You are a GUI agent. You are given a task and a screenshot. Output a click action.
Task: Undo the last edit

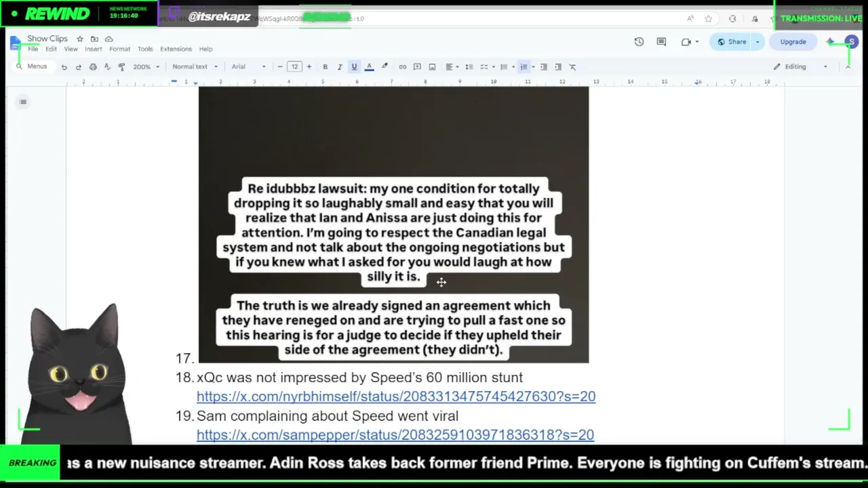(x=64, y=66)
